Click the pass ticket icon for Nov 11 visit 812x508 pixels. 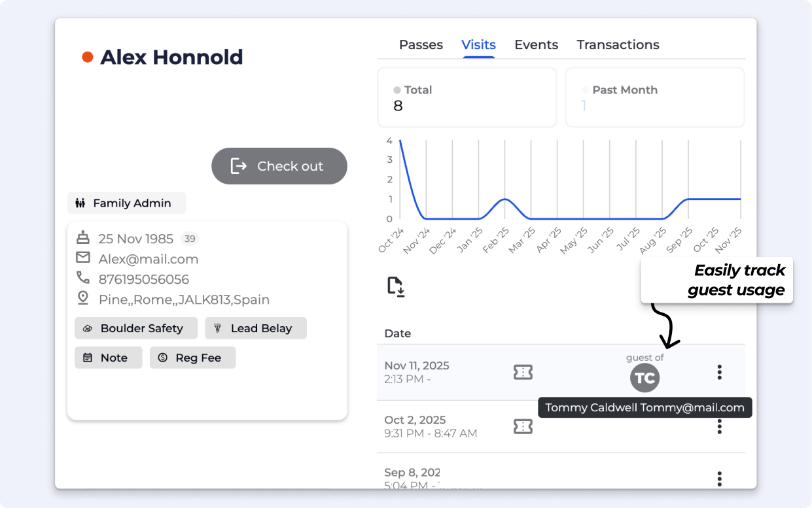click(523, 372)
